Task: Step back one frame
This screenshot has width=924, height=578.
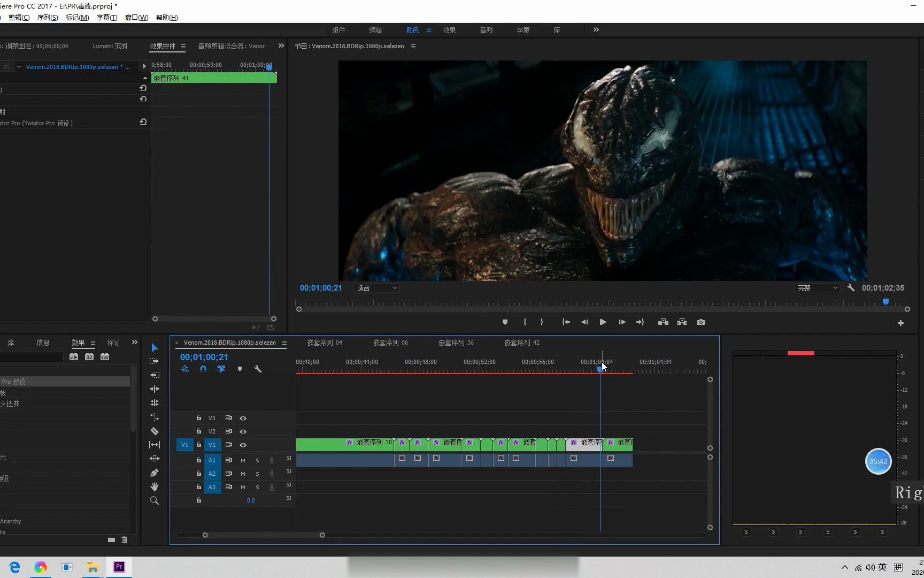Action: (584, 322)
